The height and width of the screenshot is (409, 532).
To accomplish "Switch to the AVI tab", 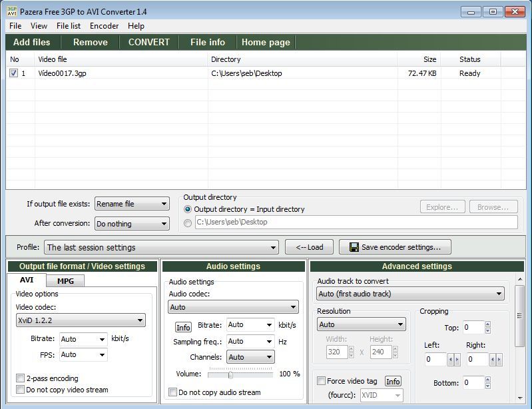I will (x=27, y=280).
